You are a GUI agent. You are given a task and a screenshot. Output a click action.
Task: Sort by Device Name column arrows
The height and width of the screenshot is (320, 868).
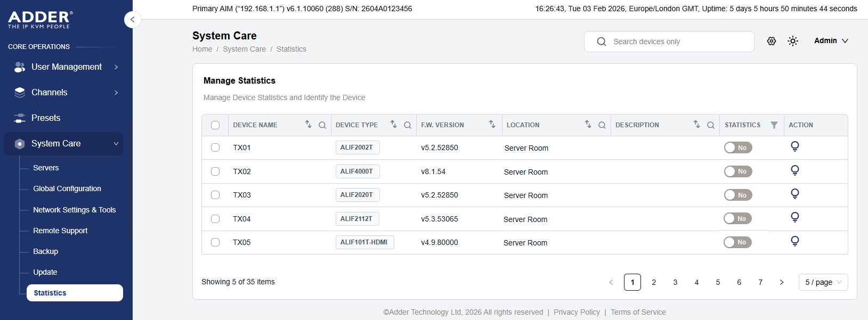tap(308, 124)
